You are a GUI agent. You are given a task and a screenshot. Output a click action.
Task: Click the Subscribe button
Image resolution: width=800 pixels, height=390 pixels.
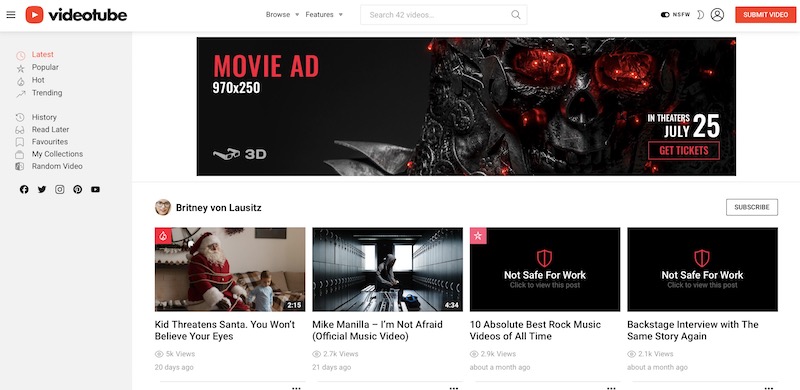coord(752,207)
